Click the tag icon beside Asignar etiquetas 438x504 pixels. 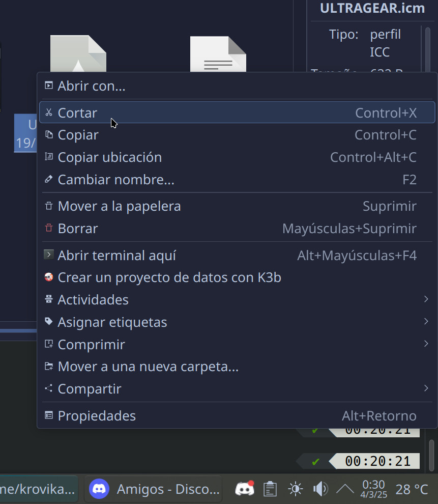coord(49,321)
